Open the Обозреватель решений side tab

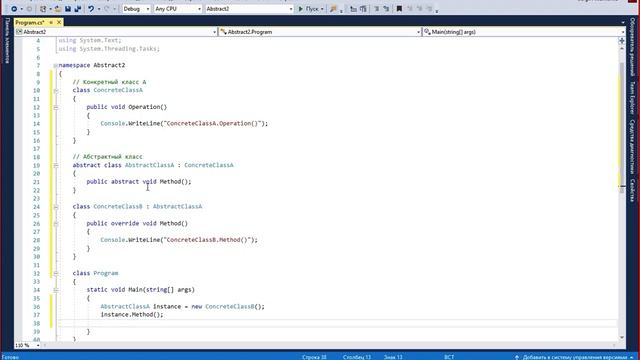(632, 47)
